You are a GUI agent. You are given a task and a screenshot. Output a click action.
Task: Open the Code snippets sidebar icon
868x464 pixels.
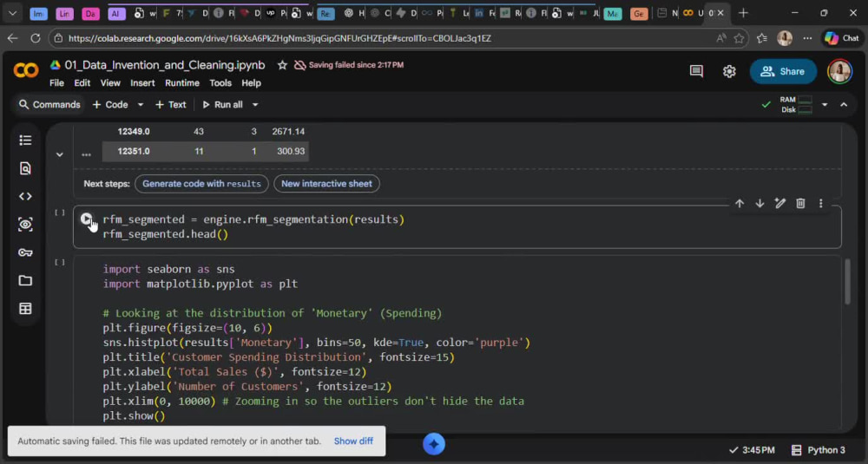click(x=25, y=196)
